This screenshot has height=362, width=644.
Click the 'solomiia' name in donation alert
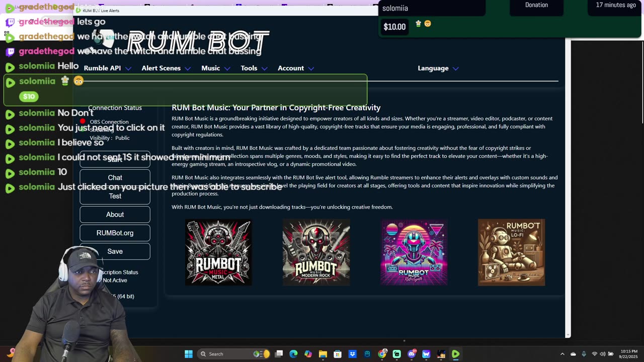coord(395,8)
